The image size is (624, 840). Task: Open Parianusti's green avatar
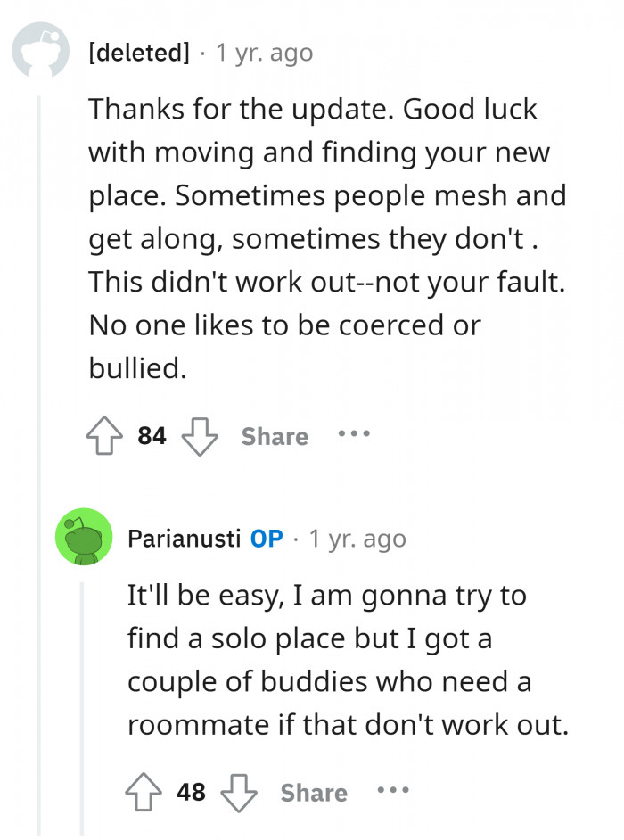tap(84, 538)
